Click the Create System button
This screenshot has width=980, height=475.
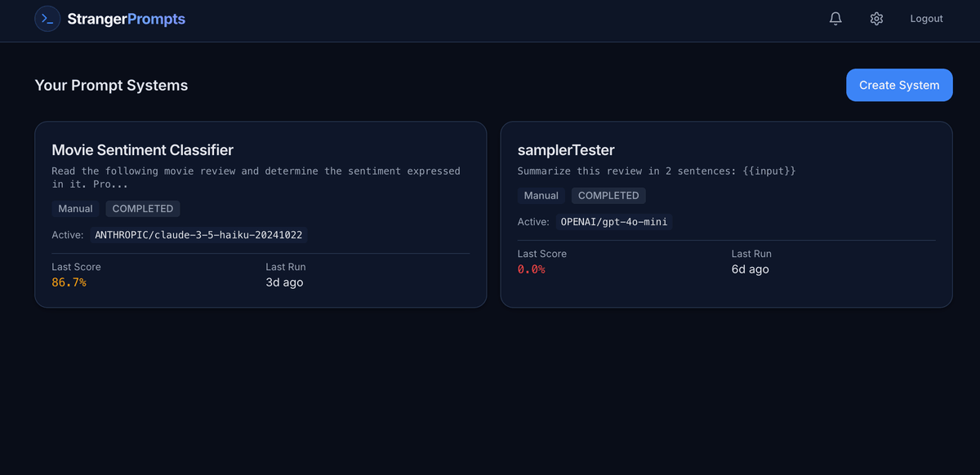(x=899, y=85)
